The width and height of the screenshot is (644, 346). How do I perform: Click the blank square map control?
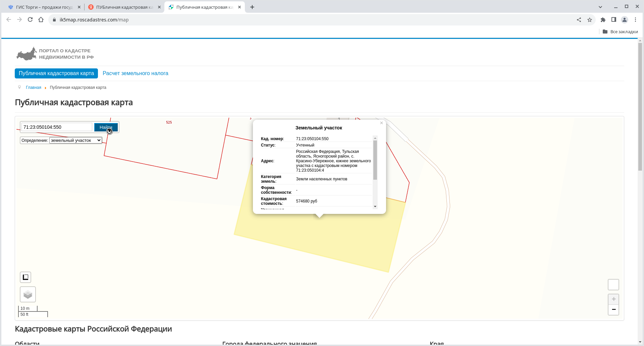(x=613, y=285)
